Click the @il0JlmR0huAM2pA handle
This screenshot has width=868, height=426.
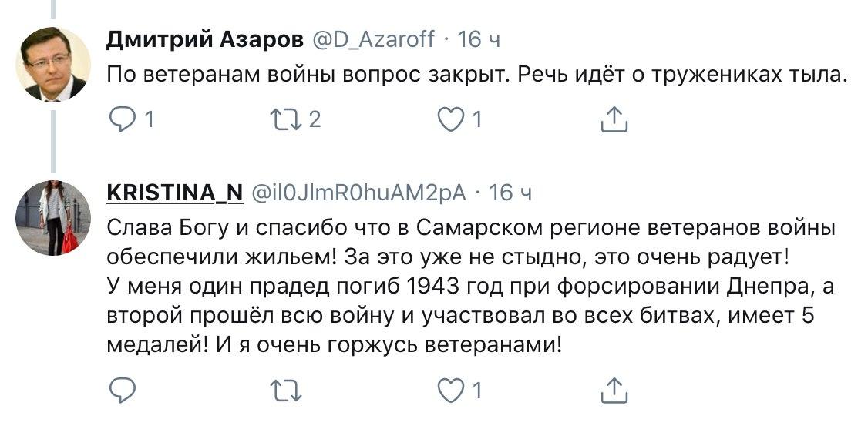point(358,193)
